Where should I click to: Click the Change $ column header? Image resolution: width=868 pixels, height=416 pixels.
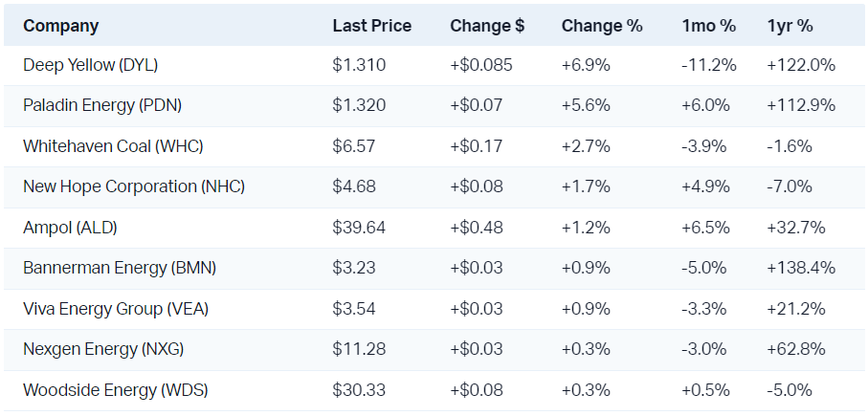point(486,26)
